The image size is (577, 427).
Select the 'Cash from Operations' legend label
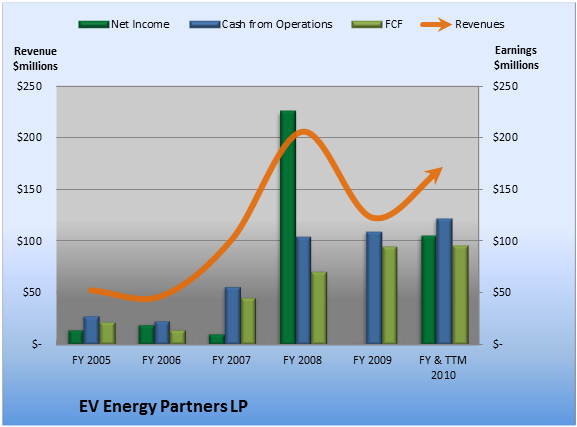click(277, 24)
